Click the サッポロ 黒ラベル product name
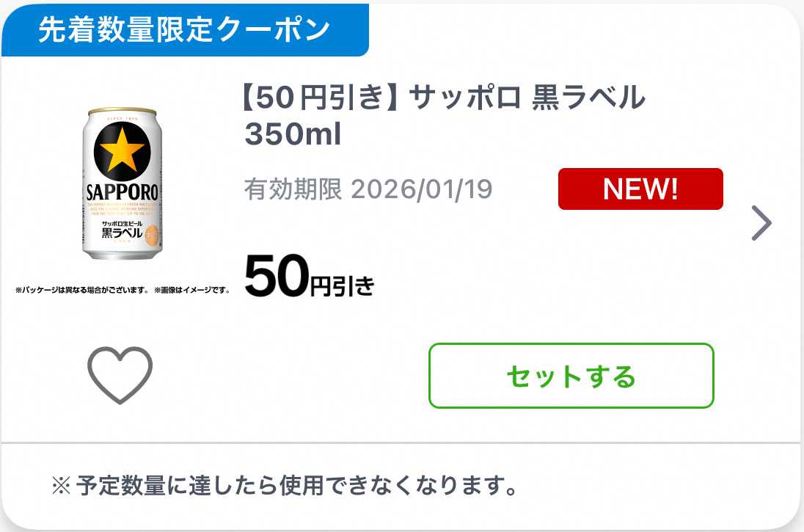Image resolution: width=804 pixels, height=532 pixels. 527,98
